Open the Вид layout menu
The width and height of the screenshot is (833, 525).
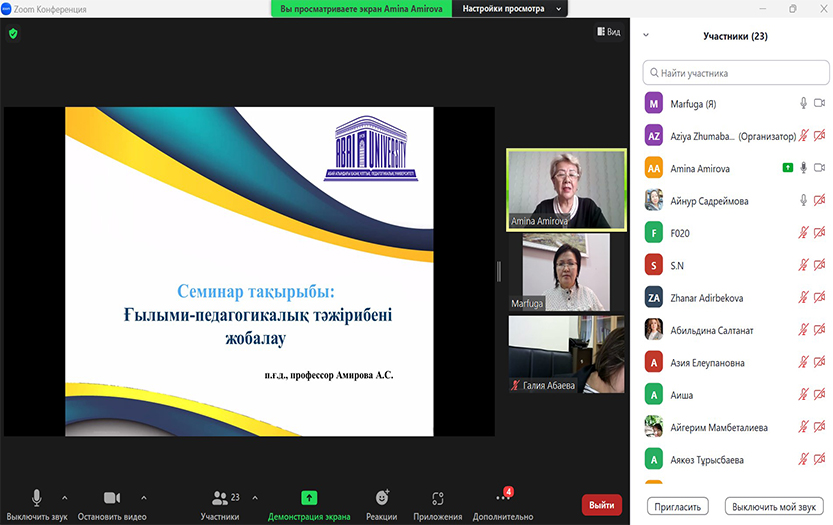pyautogui.click(x=608, y=32)
